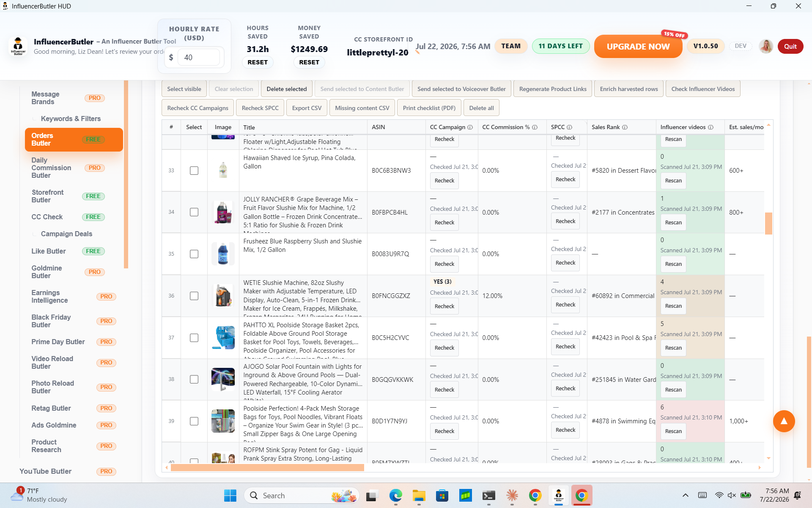The height and width of the screenshot is (508, 812).
Task: Click the Influencer videos info icon
Action: coord(710,127)
